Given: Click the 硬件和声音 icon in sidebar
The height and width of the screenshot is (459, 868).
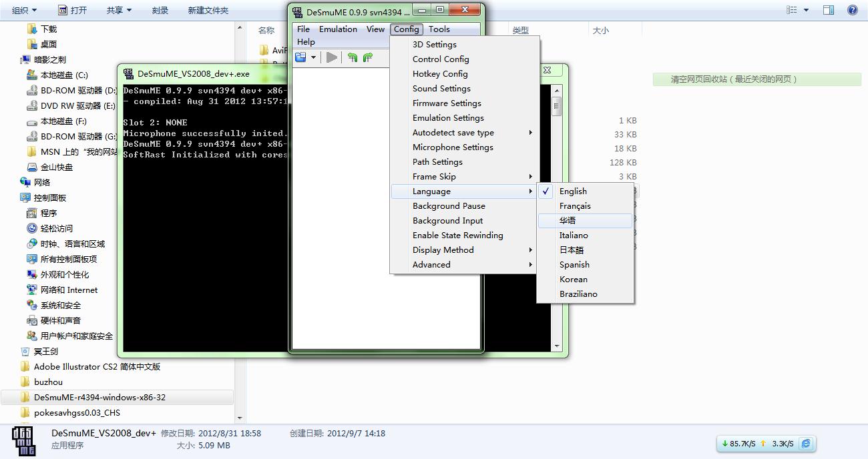Looking at the screenshot, I should click(31, 320).
